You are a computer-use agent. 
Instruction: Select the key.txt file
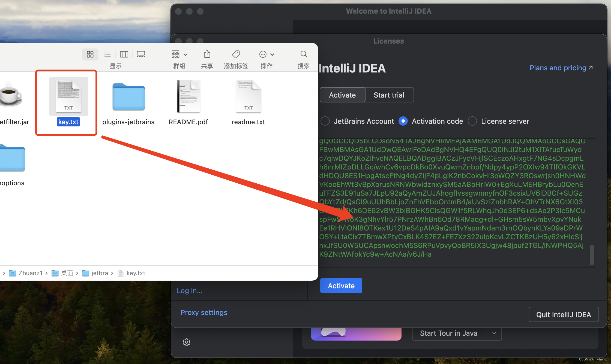(68, 102)
